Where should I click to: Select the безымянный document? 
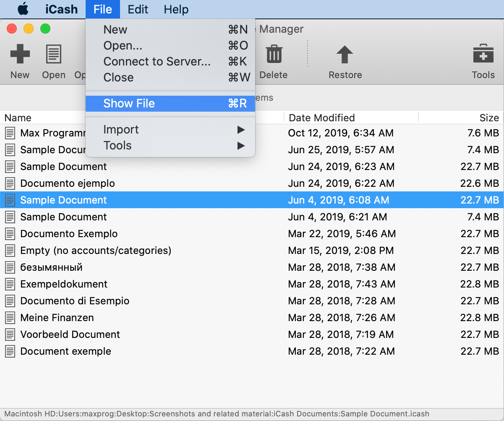(252, 267)
